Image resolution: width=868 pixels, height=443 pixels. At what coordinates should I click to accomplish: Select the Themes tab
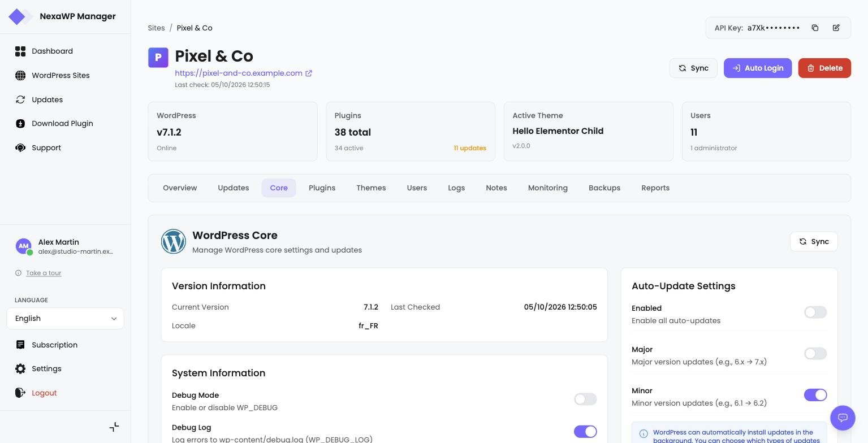point(371,188)
